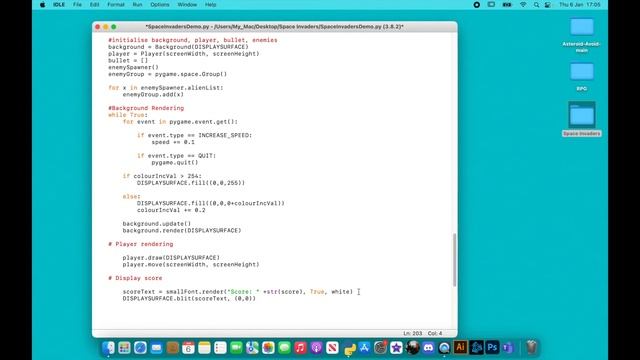Place cursor on "# Player rendering" comment

[141, 244]
